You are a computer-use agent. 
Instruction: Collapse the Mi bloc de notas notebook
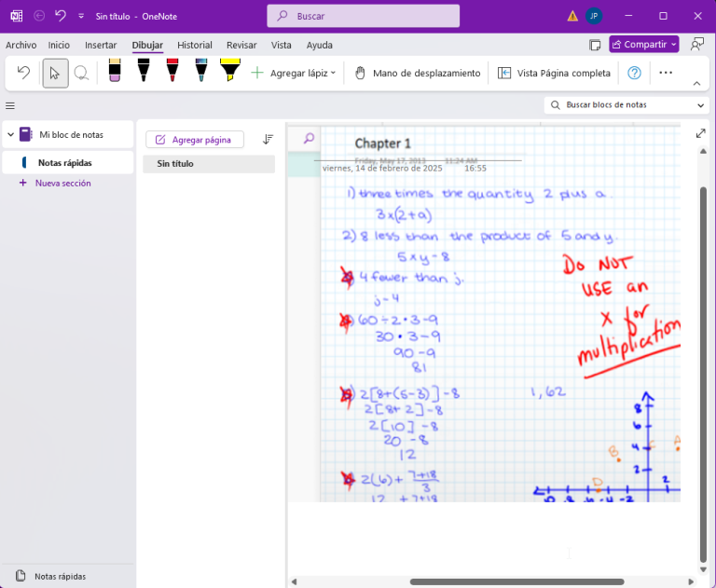pyautogui.click(x=10, y=135)
